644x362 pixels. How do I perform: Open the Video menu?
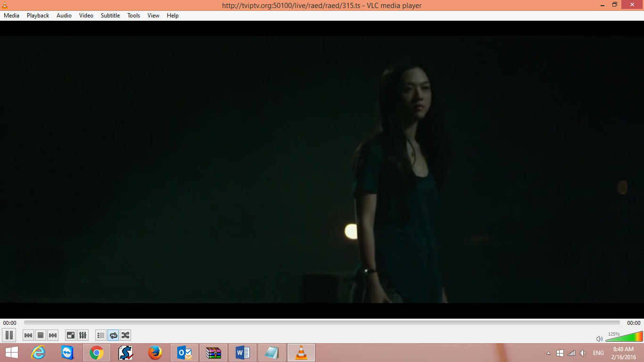pyautogui.click(x=86, y=16)
